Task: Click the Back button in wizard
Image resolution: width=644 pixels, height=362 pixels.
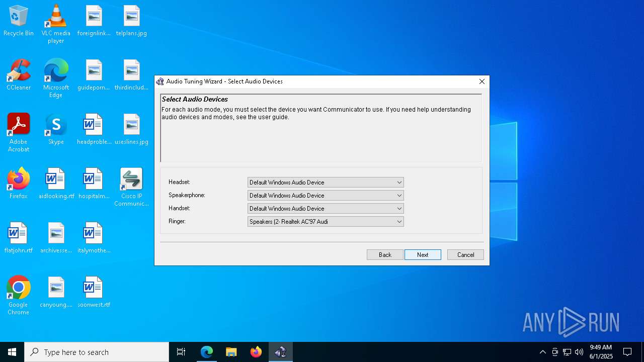Action: pos(385,255)
